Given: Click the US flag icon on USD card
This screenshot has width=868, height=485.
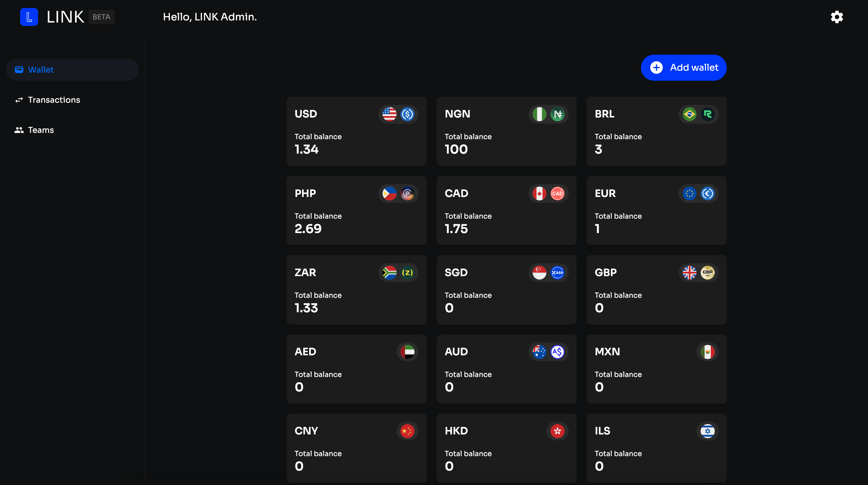Looking at the screenshot, I should (389, 114).
